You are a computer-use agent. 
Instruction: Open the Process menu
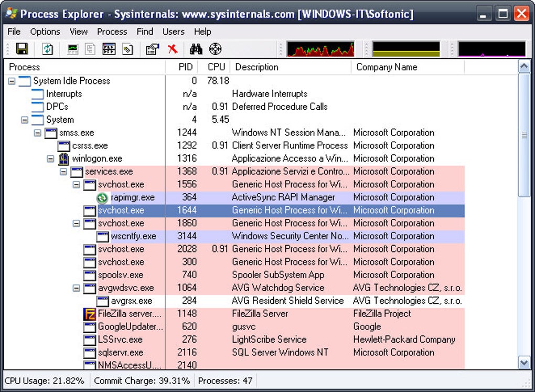[112, 31]
